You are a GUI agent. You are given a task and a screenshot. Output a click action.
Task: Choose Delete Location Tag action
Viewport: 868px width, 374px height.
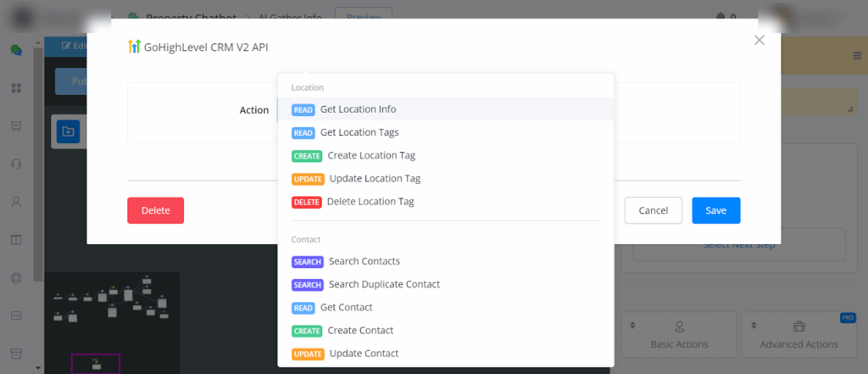tap(370, 201)
